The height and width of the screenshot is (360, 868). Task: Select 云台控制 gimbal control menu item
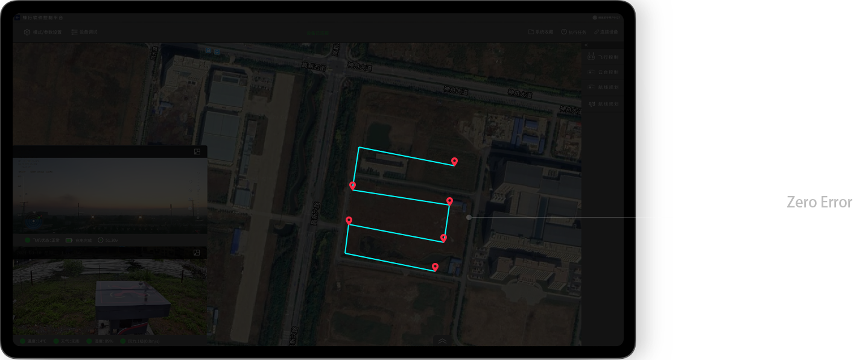point(603,72)
